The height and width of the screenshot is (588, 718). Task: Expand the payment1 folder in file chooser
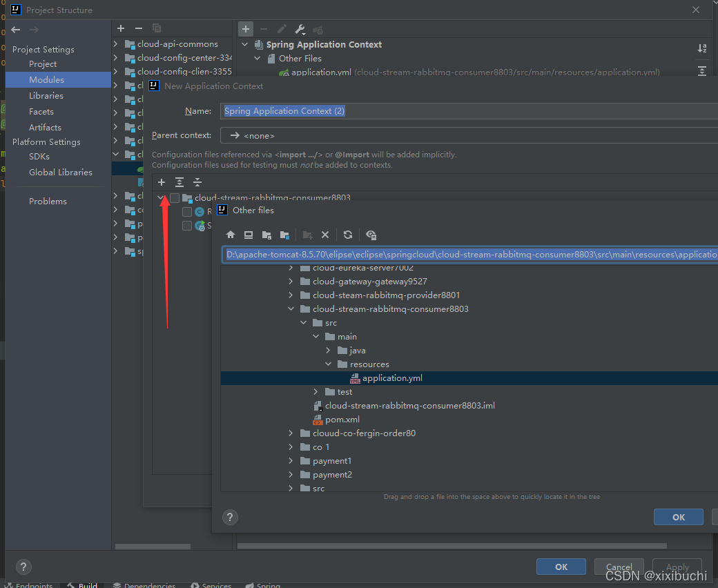pos(291,461)
